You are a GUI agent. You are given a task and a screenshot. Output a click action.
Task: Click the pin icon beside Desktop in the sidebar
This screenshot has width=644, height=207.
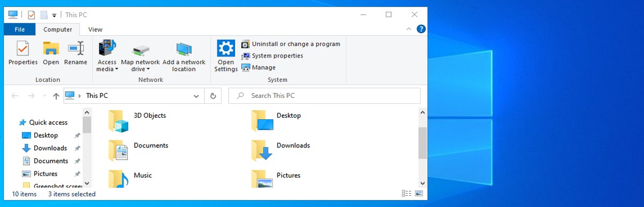[77, 135]
